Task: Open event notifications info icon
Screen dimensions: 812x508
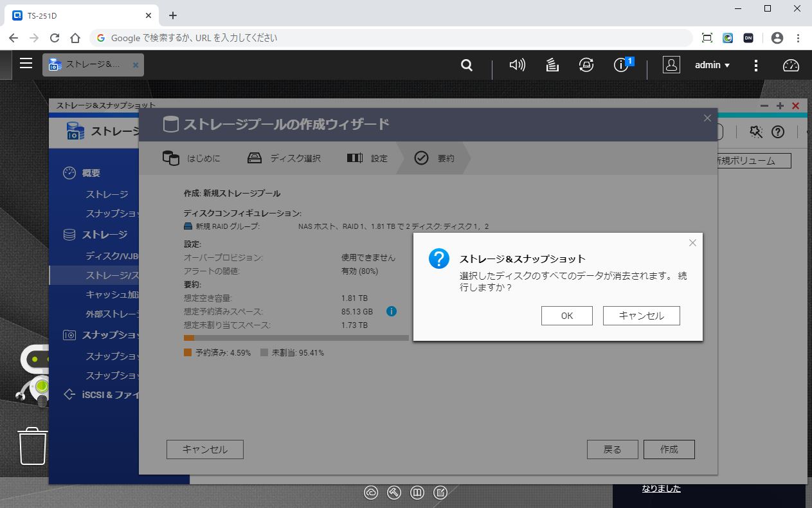Action: coord(621,65)
